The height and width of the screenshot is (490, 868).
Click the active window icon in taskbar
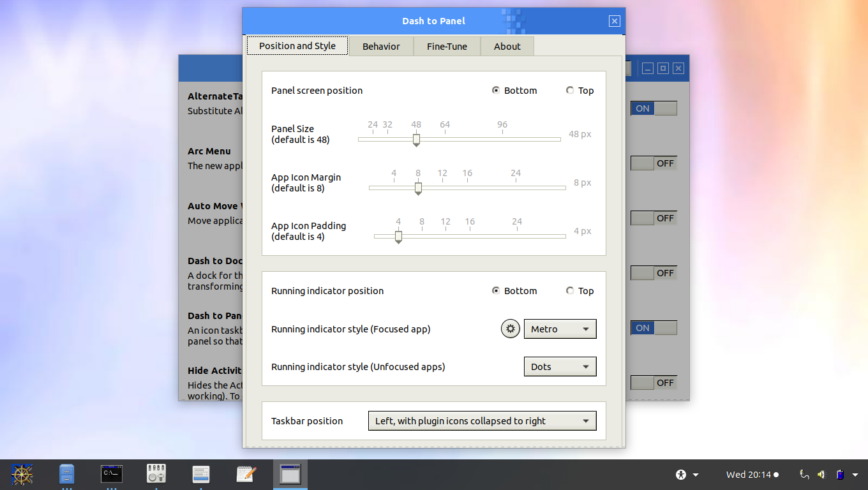click(x=290, y=475)
